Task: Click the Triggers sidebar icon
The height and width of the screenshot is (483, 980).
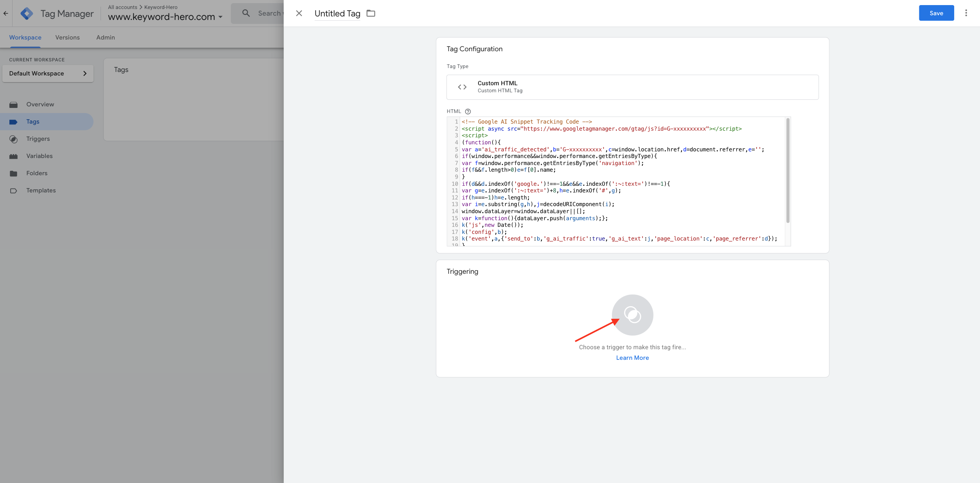Action: coord(14,139)
